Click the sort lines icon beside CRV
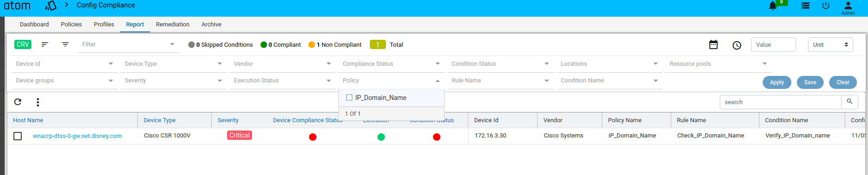868x175 pixels. click(45, 44)
